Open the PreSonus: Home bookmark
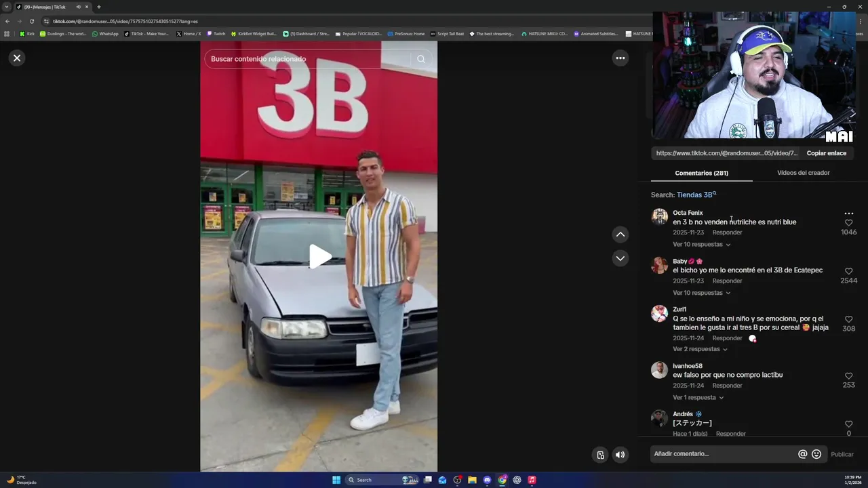Viewport: 868px width, 488px height. 406,33
